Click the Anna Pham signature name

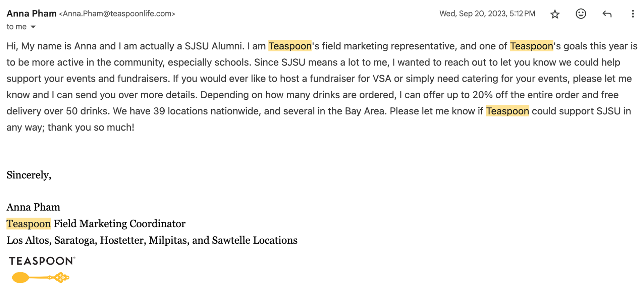point(34,207)
